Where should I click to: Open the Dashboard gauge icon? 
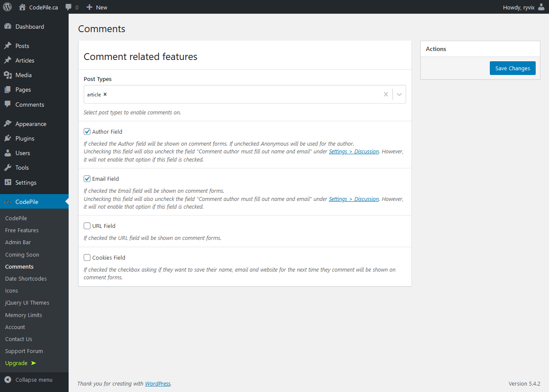8,27
